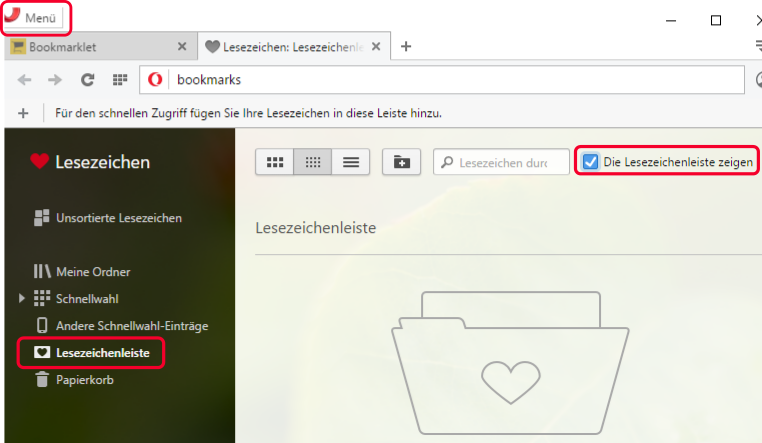
Task: Click the Lesezeichenleiste section heading
Action: pos(316,228)
